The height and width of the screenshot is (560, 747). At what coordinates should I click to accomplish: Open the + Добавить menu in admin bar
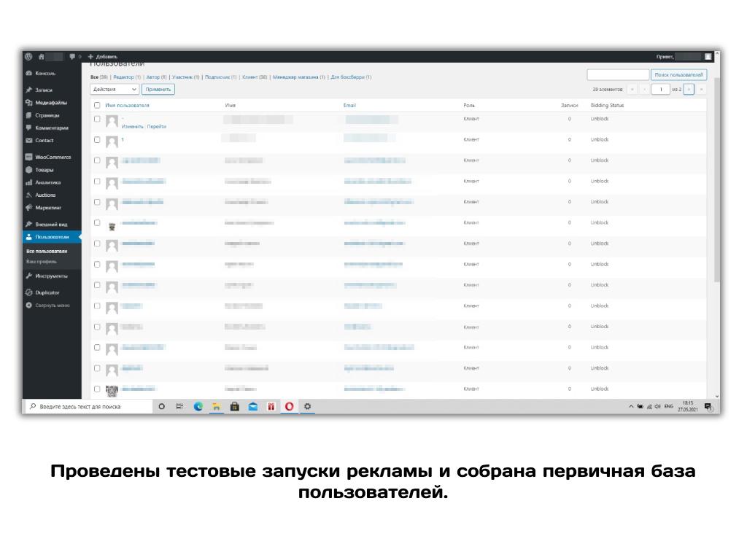tap(102, 56)
